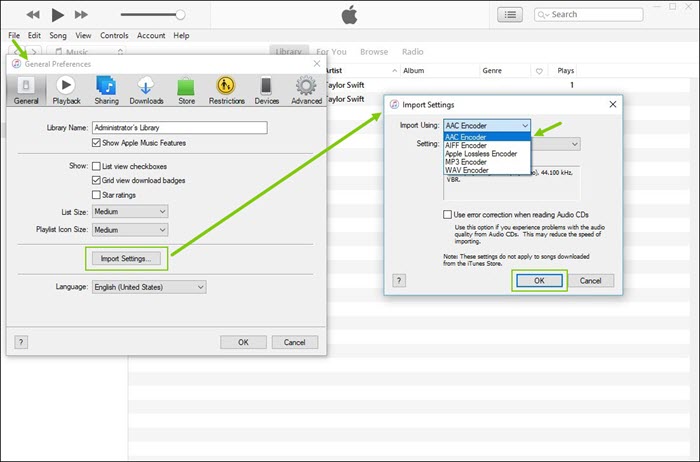
Task: Open the Controls menu
Action: 114,35
